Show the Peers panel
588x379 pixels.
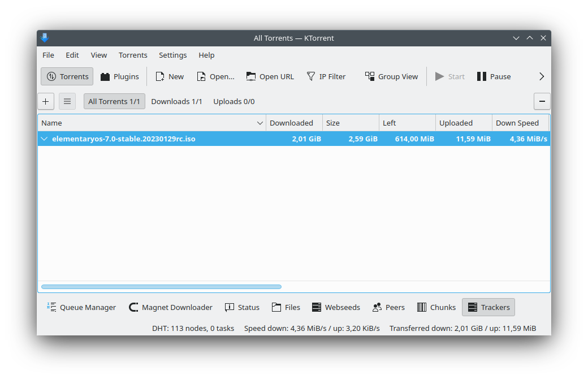pyautogui.click(x=388, y=307)
